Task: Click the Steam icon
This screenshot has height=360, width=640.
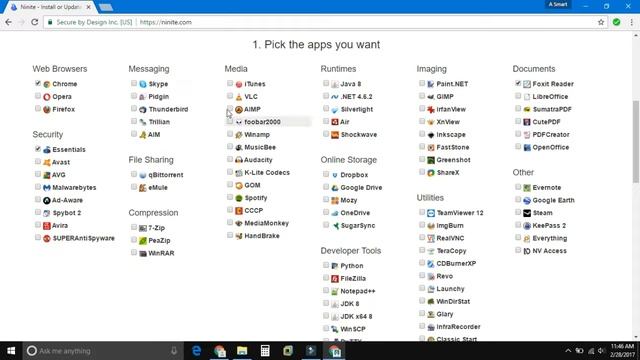Action: pyautogui.click(x=527, y=213)
